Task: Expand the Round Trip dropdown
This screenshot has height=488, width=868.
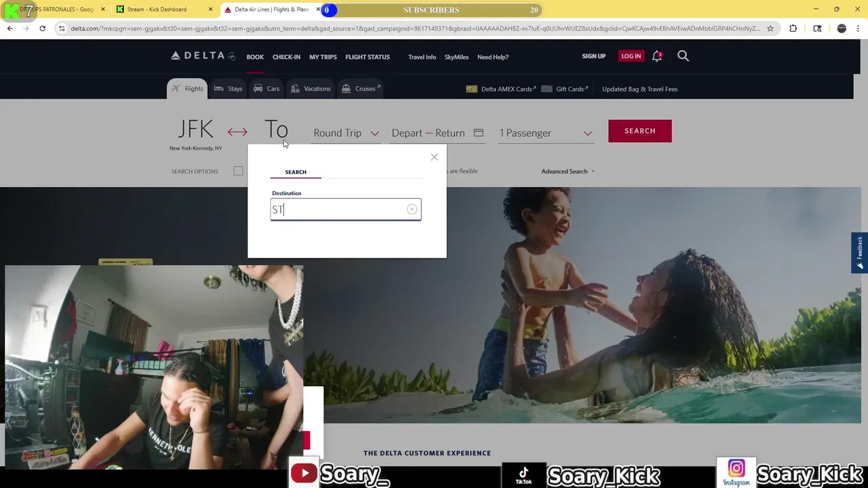Action: click(x=346, y=133)
